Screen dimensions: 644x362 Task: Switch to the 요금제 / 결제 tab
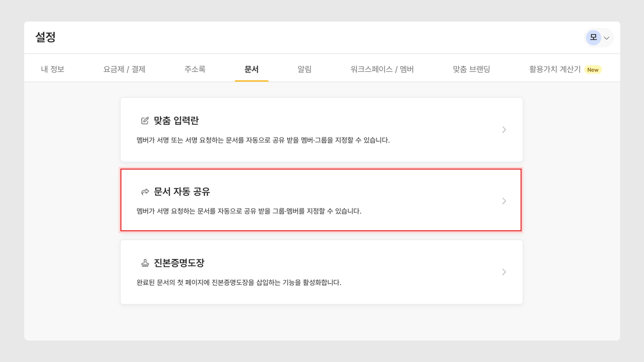click(x=124, y=69)
